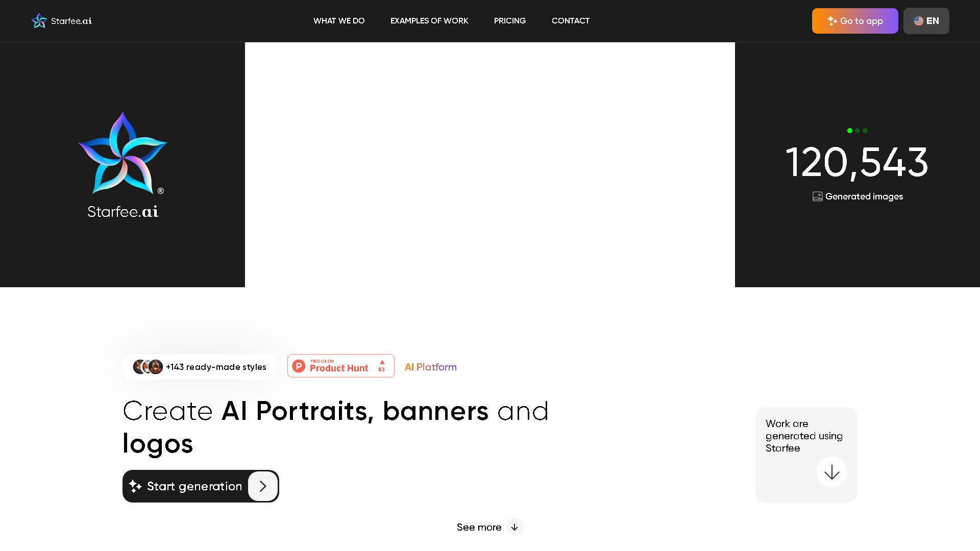This screenshot has height=551, width=980.
Task: Click the style avatar thumbnails
Action: pyautogui.click(x=148, y=367)
